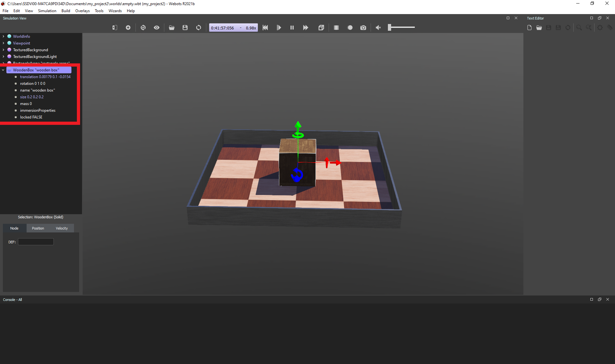The image size is (615, 364).
Task: Toggle rendering with the cube icon
Action: (x=321, y=28)
